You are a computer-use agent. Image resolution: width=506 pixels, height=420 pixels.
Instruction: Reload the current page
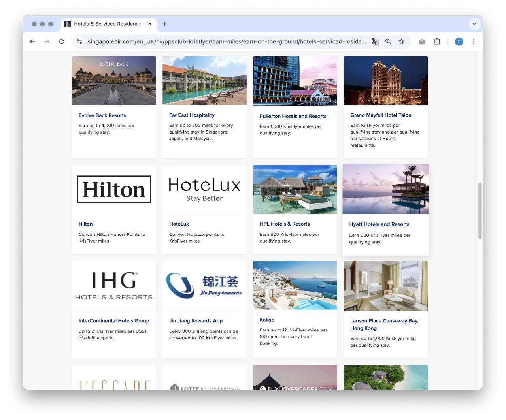pyautogui.click(x=62, y=41)
